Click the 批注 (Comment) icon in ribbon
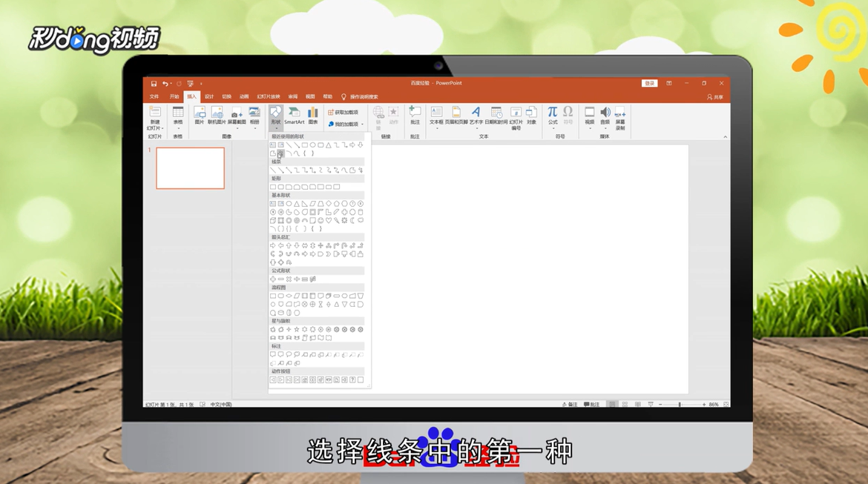The height and width of the screenshot is (484, 868). (x=415, y=115)
